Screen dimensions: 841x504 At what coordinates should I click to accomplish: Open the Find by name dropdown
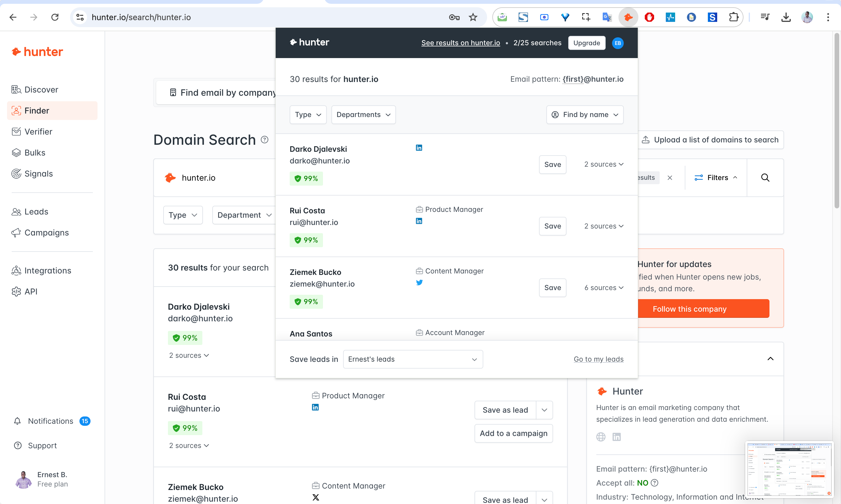584,115
